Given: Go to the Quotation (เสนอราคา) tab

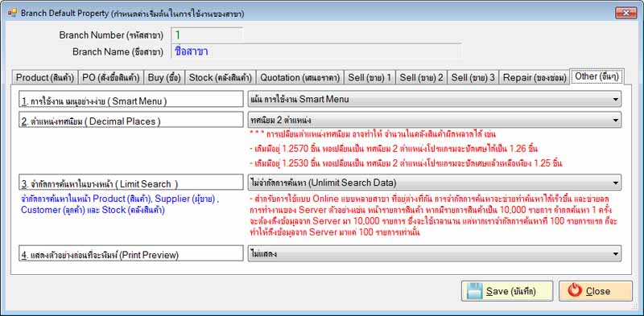Looking at the screenshot, I should pos(299,77).
